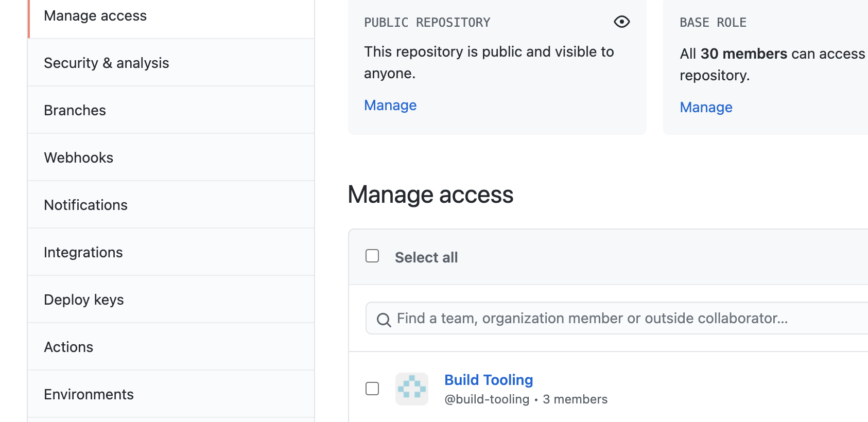Click Manage under Public Repository

click(x=390, y=105)
